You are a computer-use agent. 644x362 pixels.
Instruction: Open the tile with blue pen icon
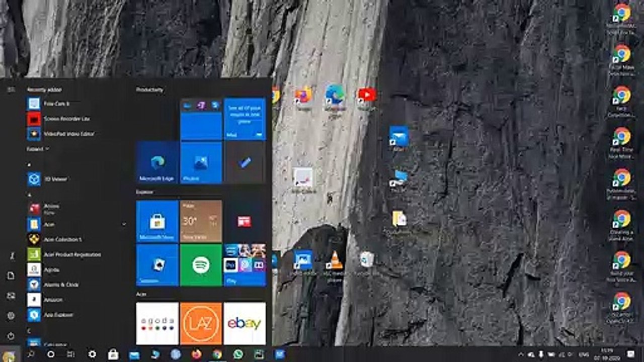click(245, 162)
